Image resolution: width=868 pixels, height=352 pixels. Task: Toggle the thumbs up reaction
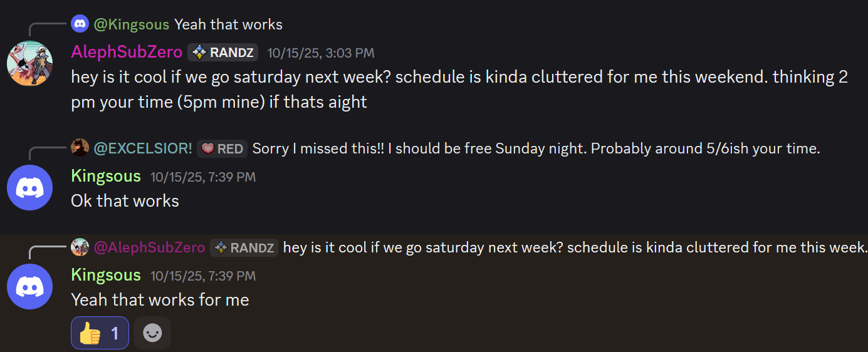click(100, 333)
